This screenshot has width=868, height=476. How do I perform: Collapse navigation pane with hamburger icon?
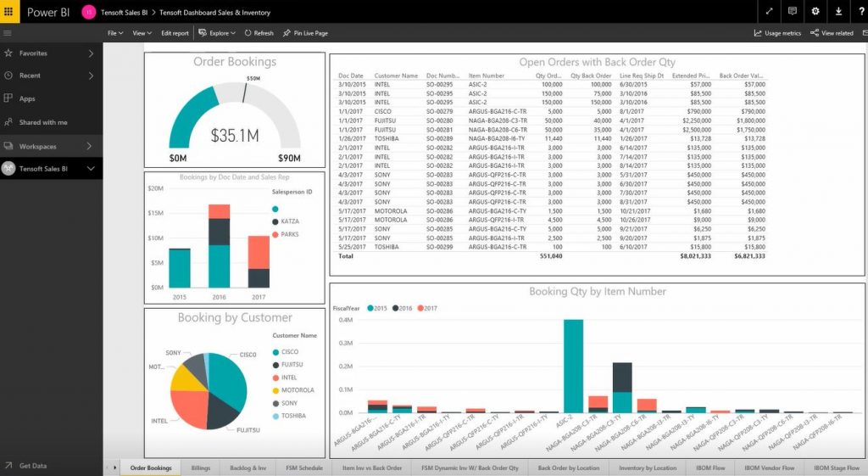pos(8,33)
